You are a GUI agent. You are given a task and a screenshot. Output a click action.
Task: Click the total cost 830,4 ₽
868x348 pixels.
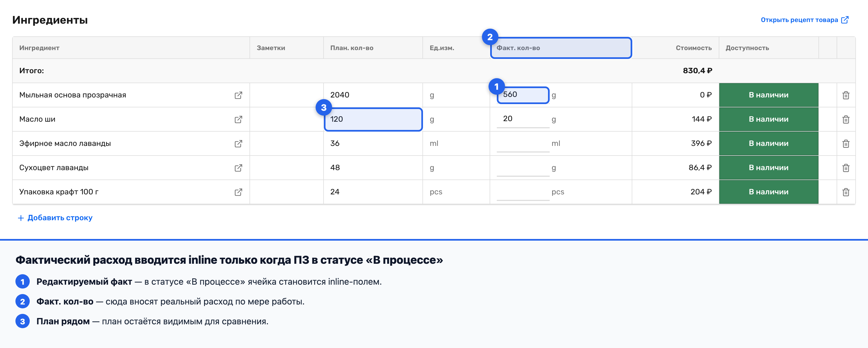[x=698, y=71]
